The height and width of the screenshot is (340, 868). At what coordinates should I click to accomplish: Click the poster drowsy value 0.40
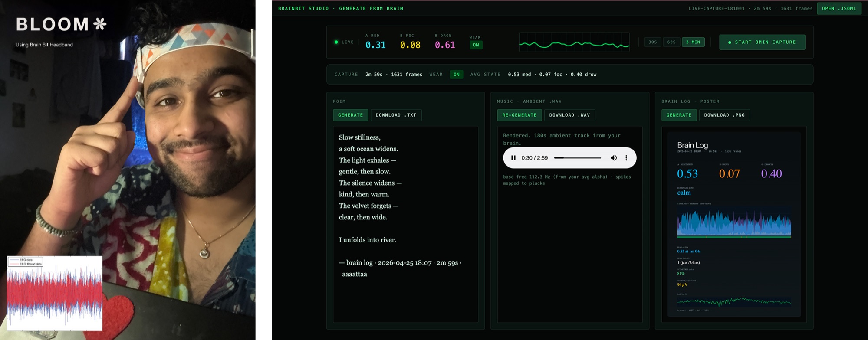click(x=771, y=174)
